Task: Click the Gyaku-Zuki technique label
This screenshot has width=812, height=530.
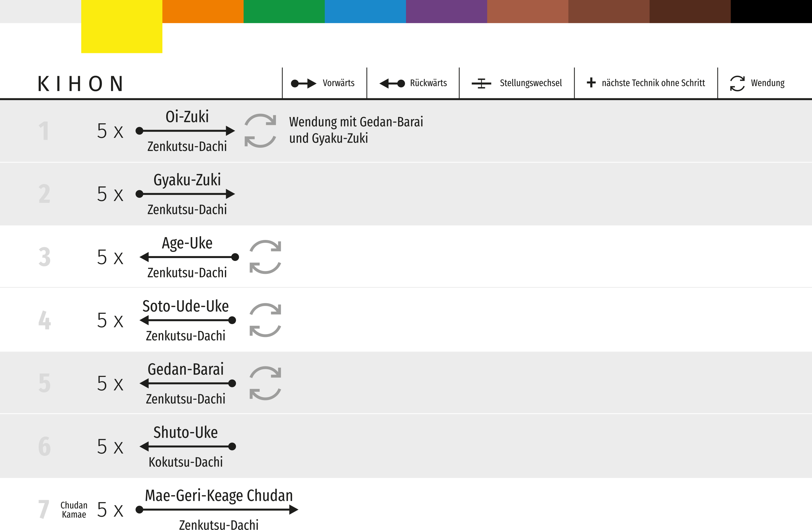Action: 187,180
